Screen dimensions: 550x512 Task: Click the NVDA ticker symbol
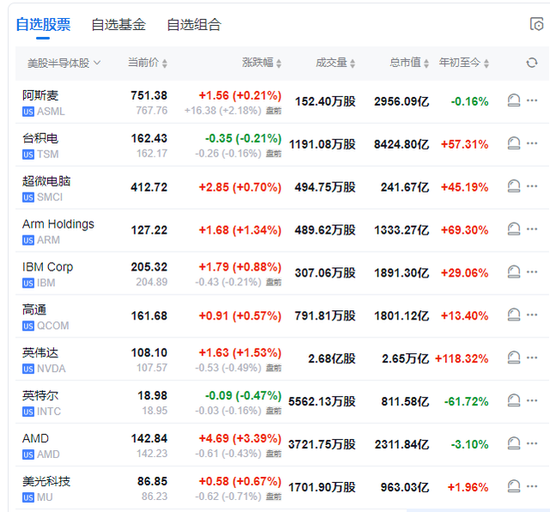click(x=51, y=369)
